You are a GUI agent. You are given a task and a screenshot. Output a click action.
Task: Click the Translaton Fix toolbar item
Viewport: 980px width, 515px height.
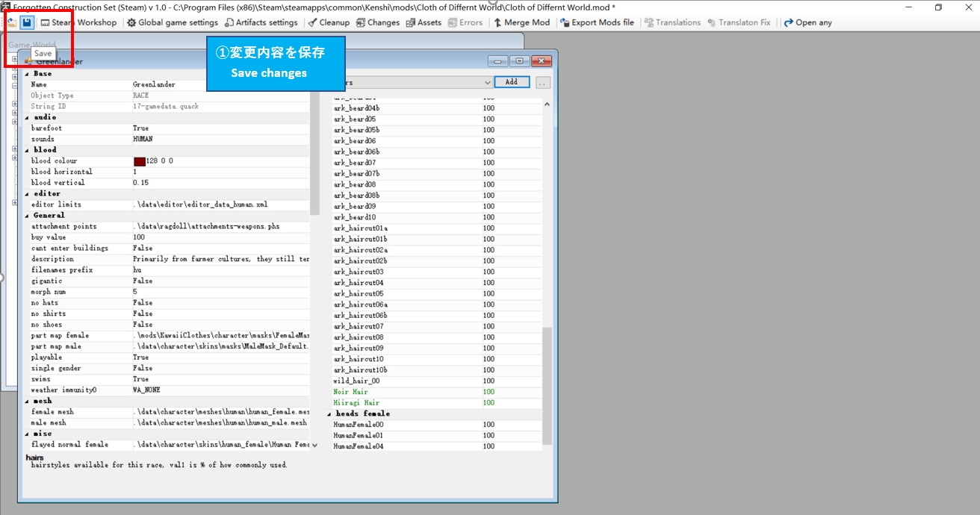point(739,22)
